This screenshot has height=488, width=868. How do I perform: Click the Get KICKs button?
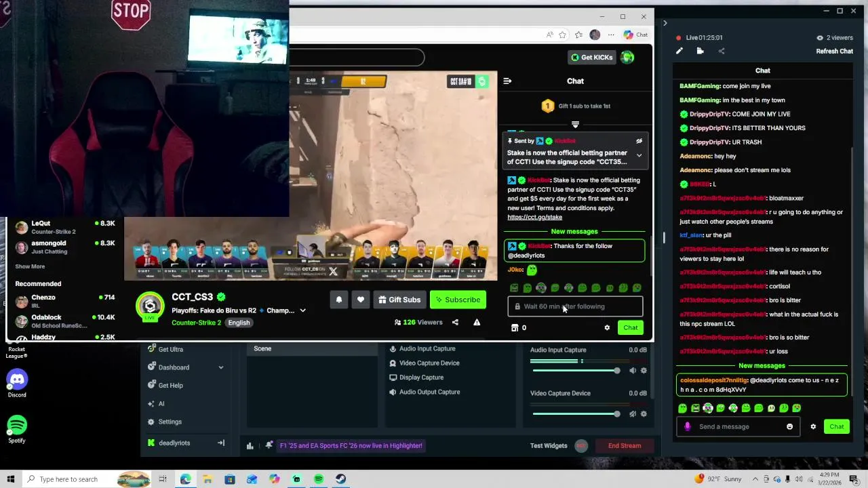pos(591,58)
